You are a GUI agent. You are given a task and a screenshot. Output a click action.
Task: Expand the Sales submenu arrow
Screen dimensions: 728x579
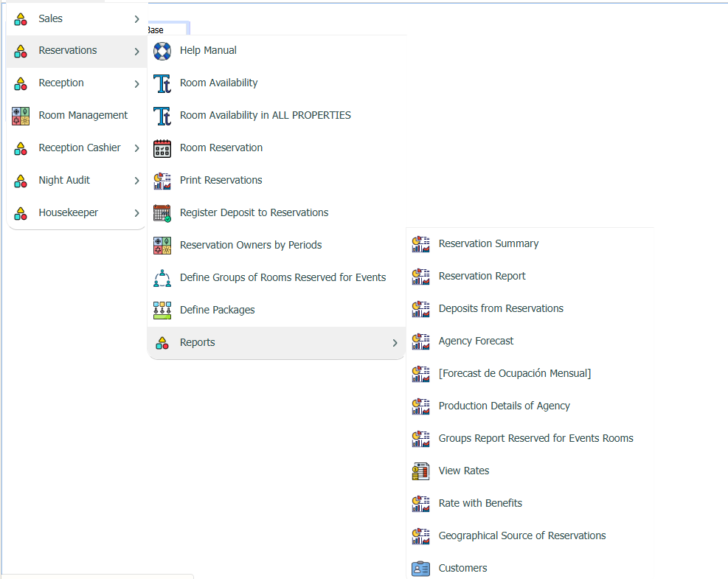click(x=136, y=19)
